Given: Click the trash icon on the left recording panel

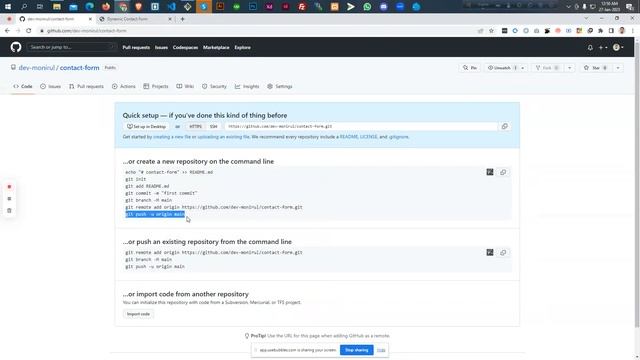Looking at the screenshot, I should coord(9,211).
